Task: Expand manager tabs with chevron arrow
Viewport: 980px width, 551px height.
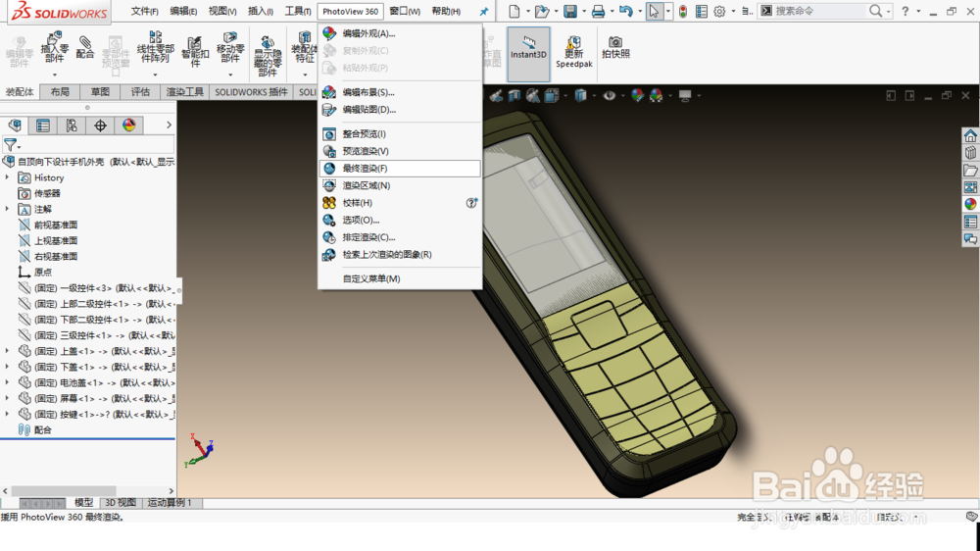Action: [x=169, y=125]
